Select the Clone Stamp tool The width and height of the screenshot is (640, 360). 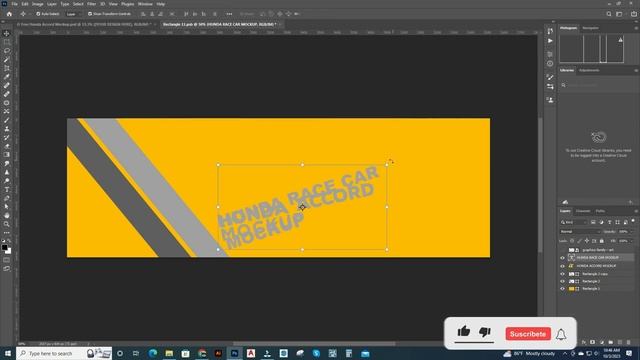7,129
